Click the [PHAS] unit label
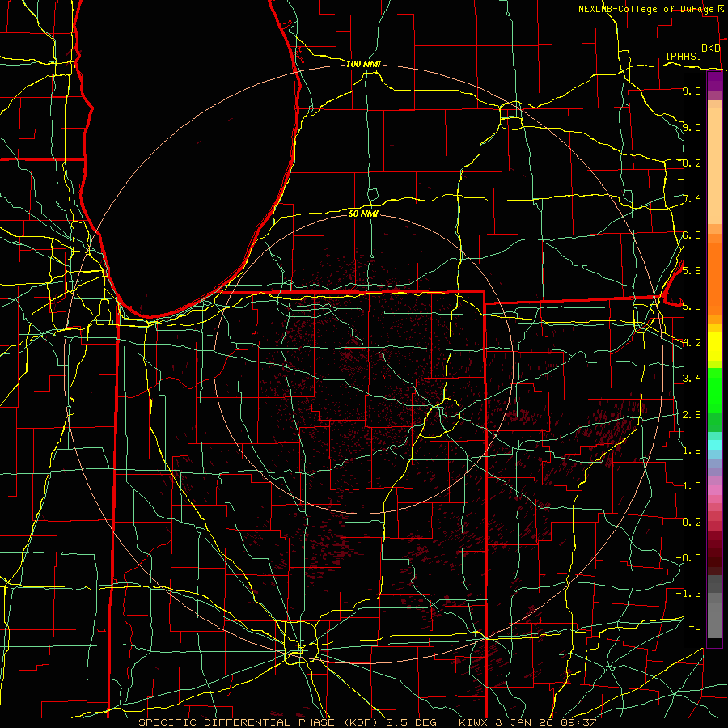This screenshot has width=728, height=728. 684,56
